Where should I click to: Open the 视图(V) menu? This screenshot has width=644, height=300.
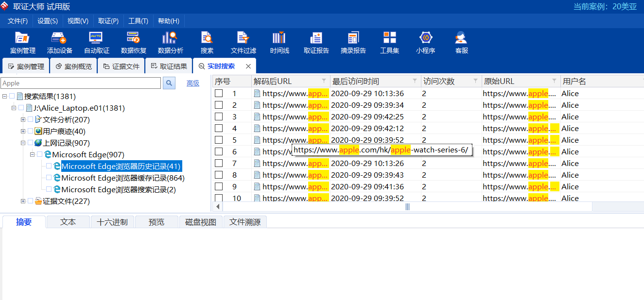click(x=78, y=21)
